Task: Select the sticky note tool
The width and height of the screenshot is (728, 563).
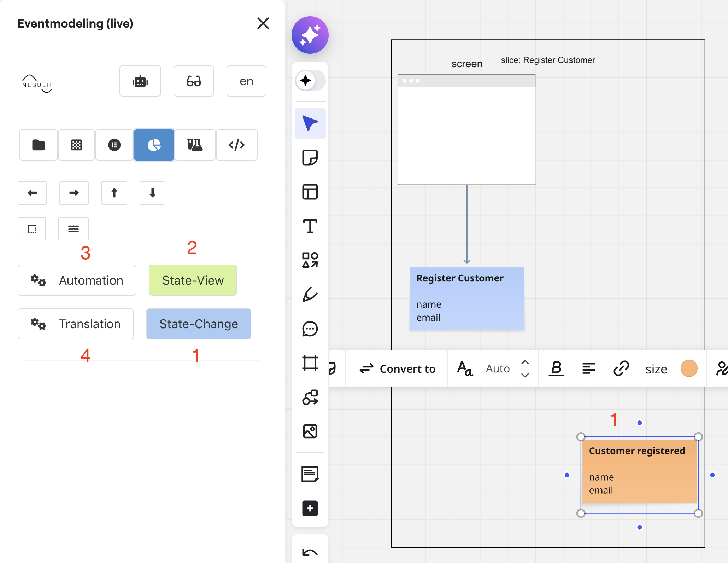Action: click(310, 158)
